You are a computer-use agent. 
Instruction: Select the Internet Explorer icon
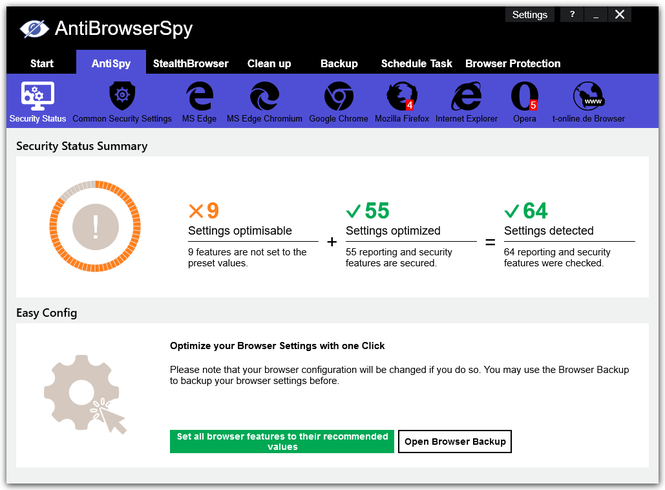click(x=466, y=96)
